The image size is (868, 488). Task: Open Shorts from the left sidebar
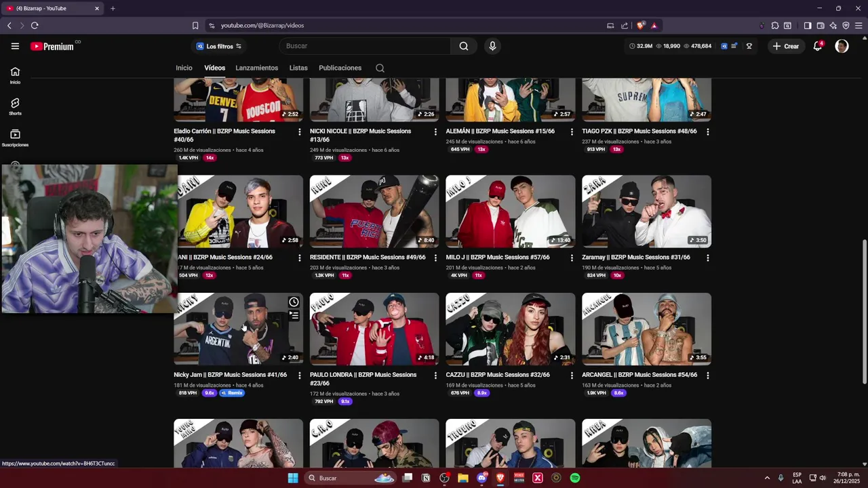tap(15, 106)
